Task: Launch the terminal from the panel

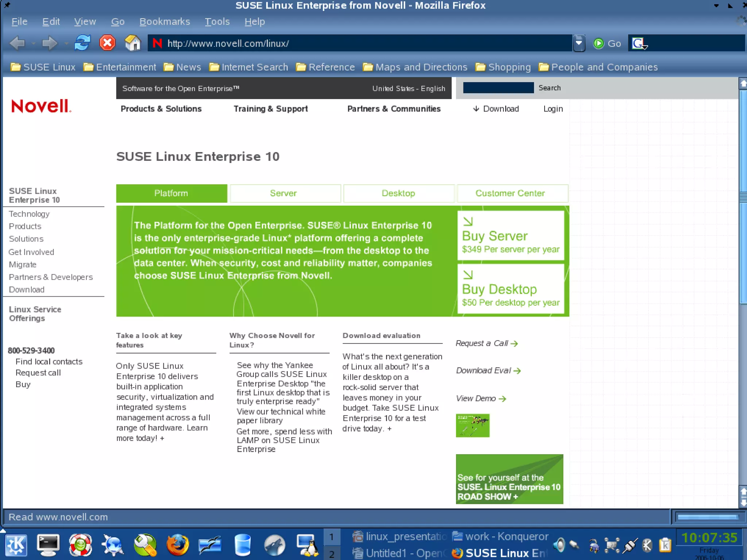Action: click(48, 545)
